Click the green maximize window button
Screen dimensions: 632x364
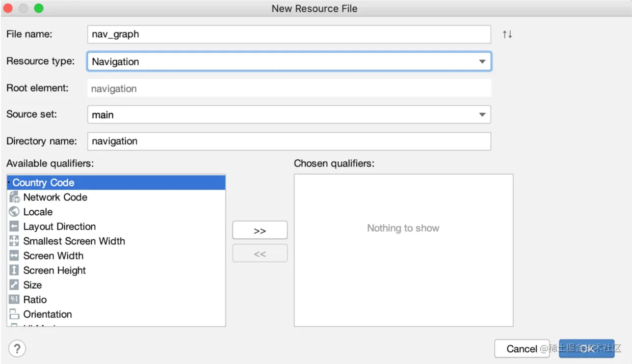(x=39, y=8)
